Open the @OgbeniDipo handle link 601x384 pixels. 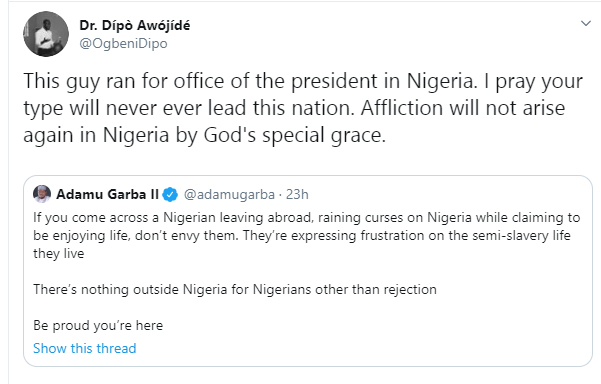pyautogui.click(x=123, y=44)
